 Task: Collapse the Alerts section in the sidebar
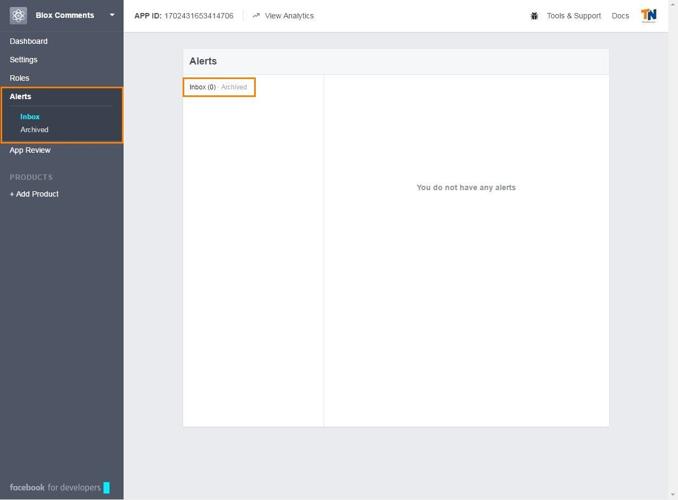[x=21, y=97]
